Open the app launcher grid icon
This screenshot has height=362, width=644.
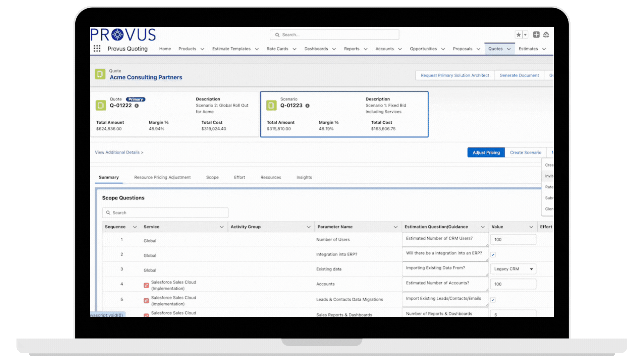coord(97,49)
